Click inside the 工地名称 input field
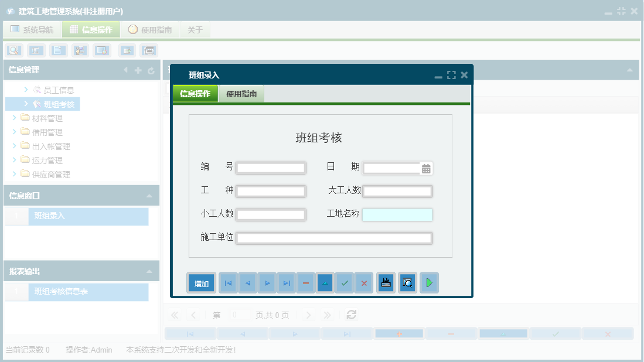644x362 pixels. (397, 214)
